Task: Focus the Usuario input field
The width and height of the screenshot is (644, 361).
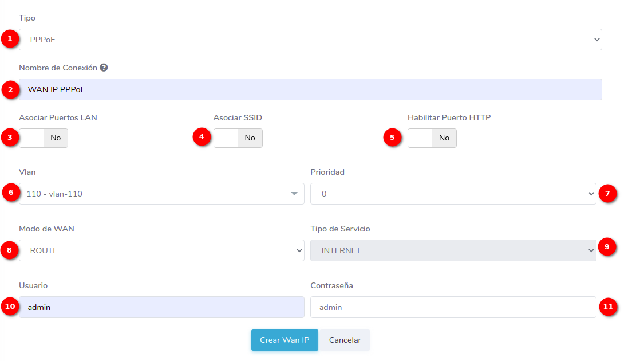Action: (x=161, y=307)
